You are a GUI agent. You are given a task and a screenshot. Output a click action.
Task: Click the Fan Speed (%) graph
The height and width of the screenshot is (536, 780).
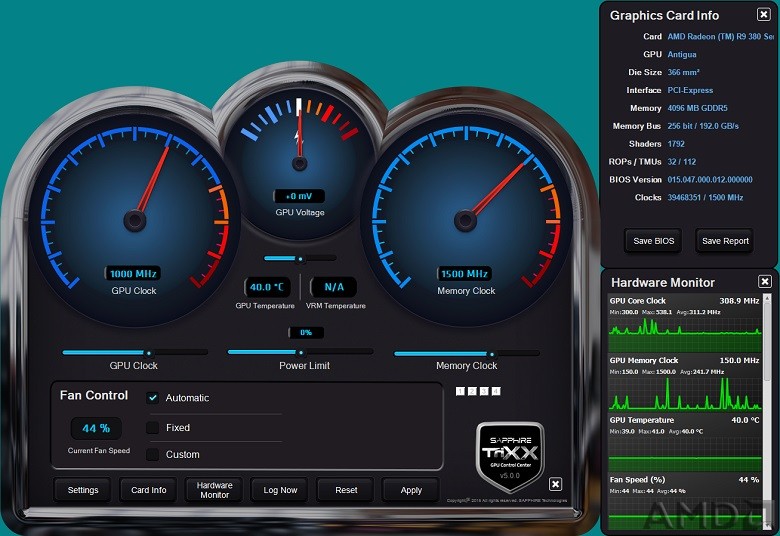(685, 512)
